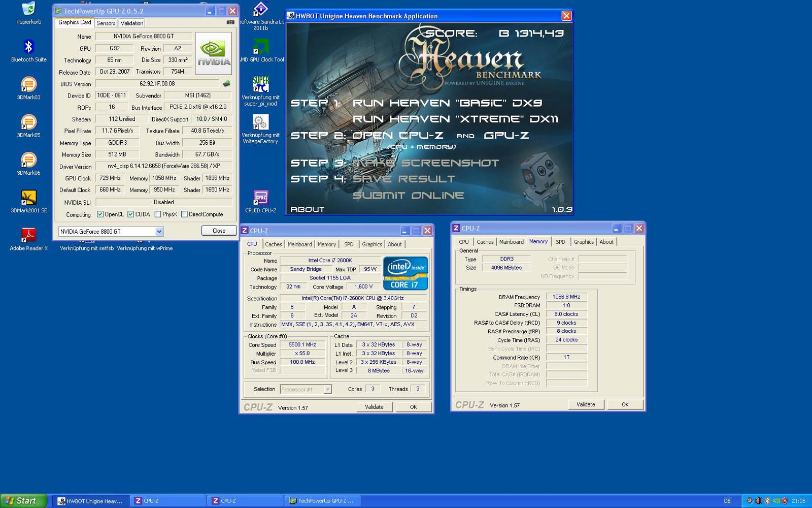This screenshot has height=508, width=812.
Task: Click Close button in GPU-Z
Action: [x=219, y=231]
